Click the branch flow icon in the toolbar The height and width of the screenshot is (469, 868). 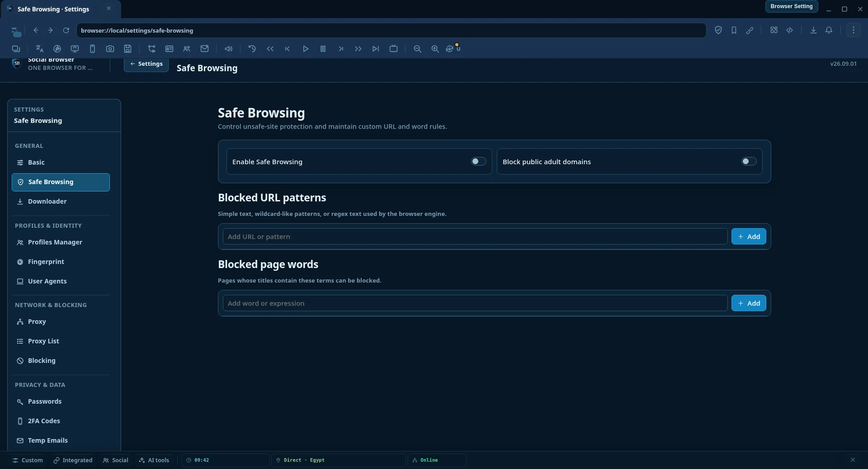pyautogui.click(x=152, y=49)
